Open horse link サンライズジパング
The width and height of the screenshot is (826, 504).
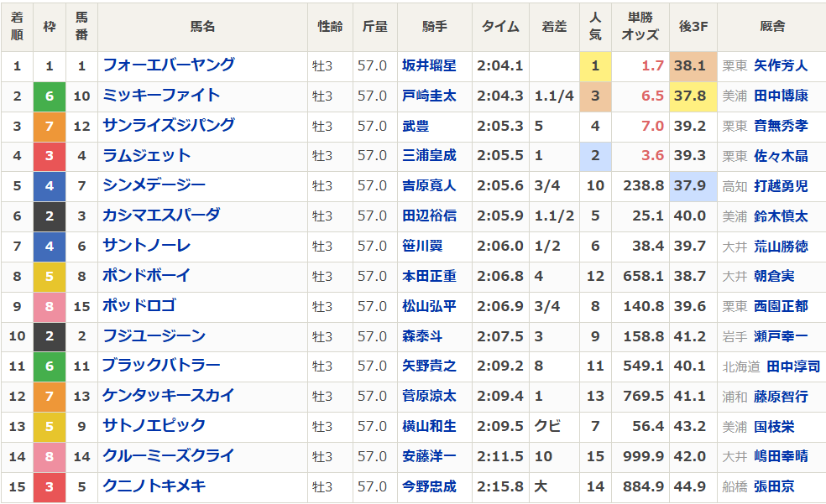(169, 125)
